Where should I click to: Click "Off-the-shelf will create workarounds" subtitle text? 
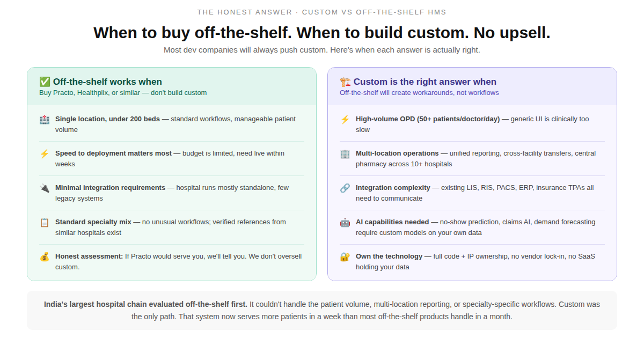point(419,93)
